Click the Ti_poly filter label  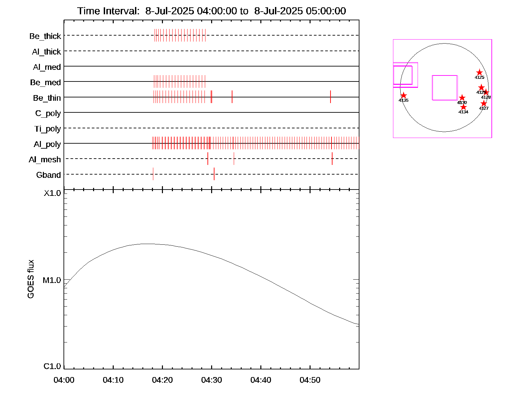(48, 129)
